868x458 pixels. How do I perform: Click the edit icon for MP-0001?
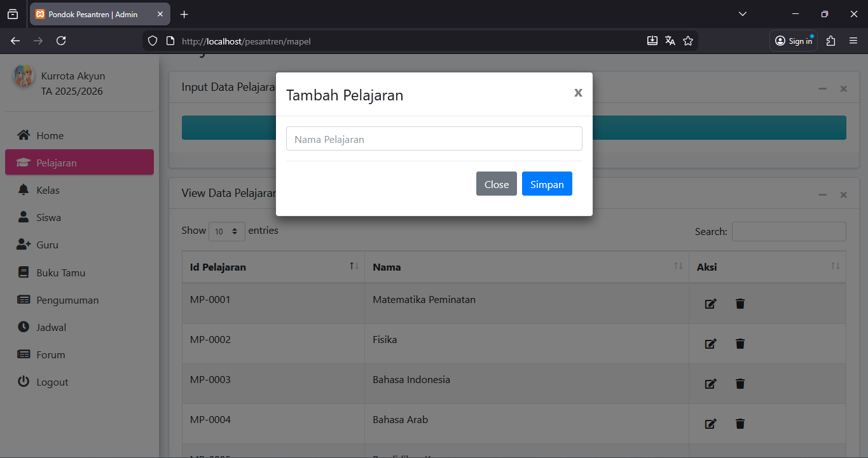click(710, 304)
